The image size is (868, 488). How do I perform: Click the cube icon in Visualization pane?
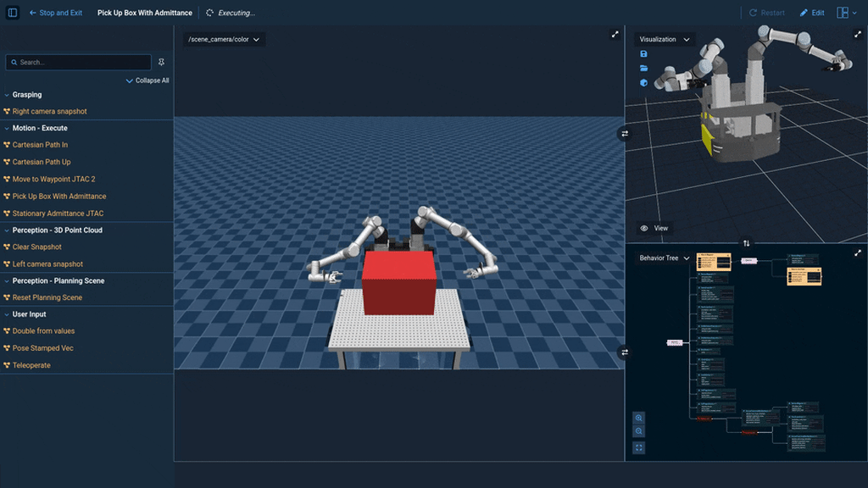643,83
